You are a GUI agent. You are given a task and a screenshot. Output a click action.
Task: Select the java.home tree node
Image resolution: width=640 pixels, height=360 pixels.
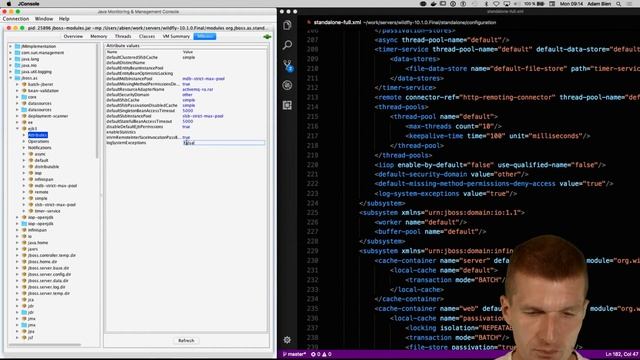pyautogui.click(x=38, y=242)
